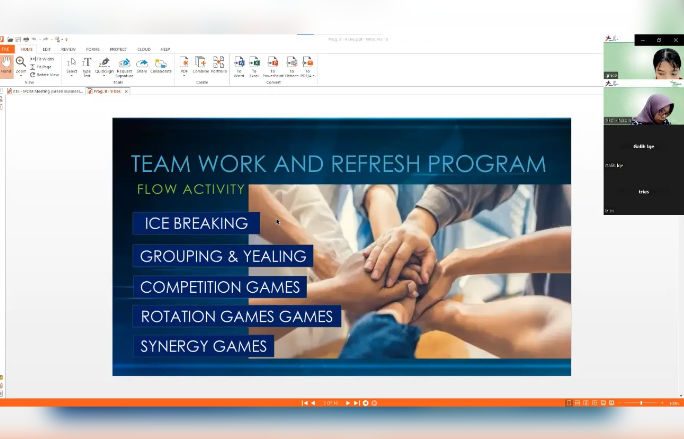Close the active document tab
Screen dimensions: 684x439
pyautogui.click(x=126, y=91)
